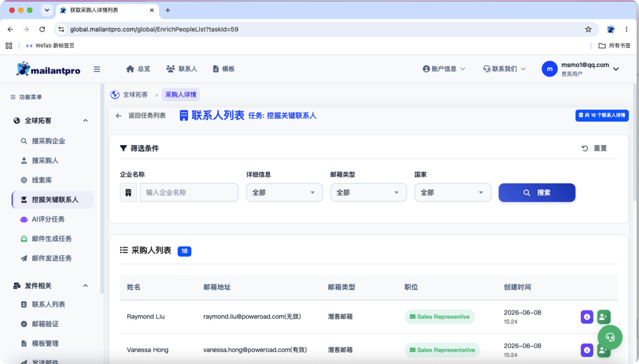This screenshot has width=639, height=364.
Task: Open 搜采购企业 in sidebar
Action: pyautogui.click(x=48, y=141)
